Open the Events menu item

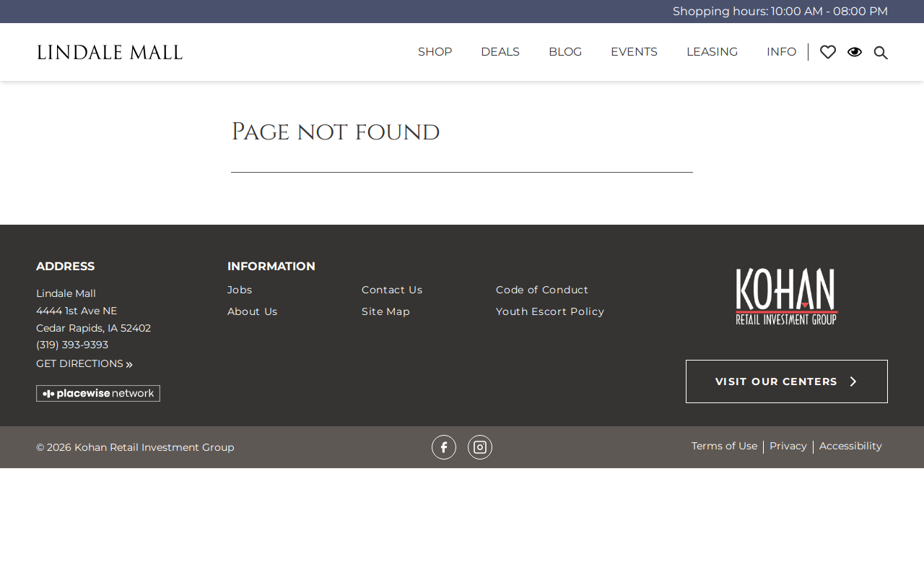[634, 52]
